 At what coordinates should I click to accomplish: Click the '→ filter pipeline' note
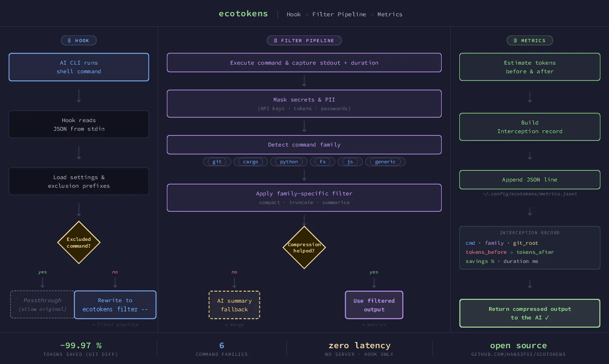pos(115,325)
